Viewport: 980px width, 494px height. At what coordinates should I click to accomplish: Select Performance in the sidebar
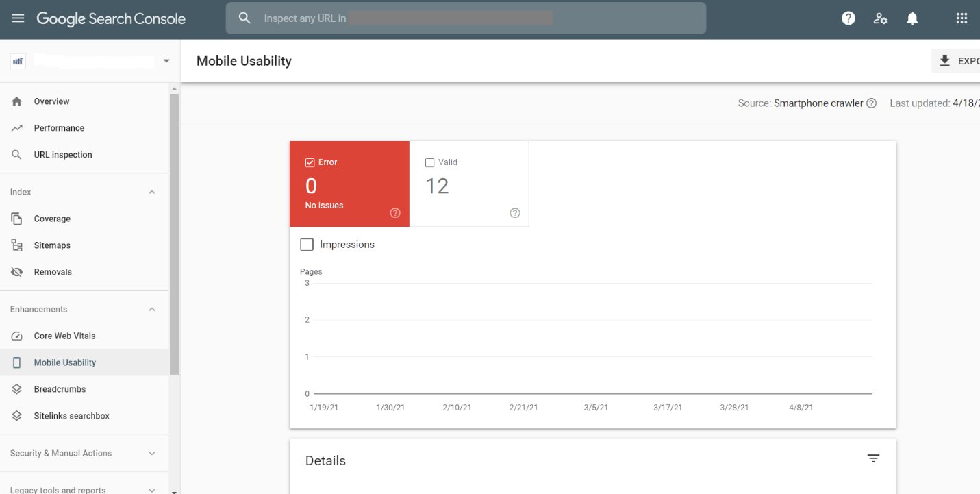point(59,127)
